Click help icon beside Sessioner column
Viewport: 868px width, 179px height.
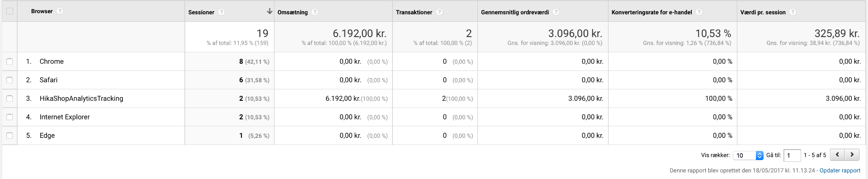(x=222, y=12)
